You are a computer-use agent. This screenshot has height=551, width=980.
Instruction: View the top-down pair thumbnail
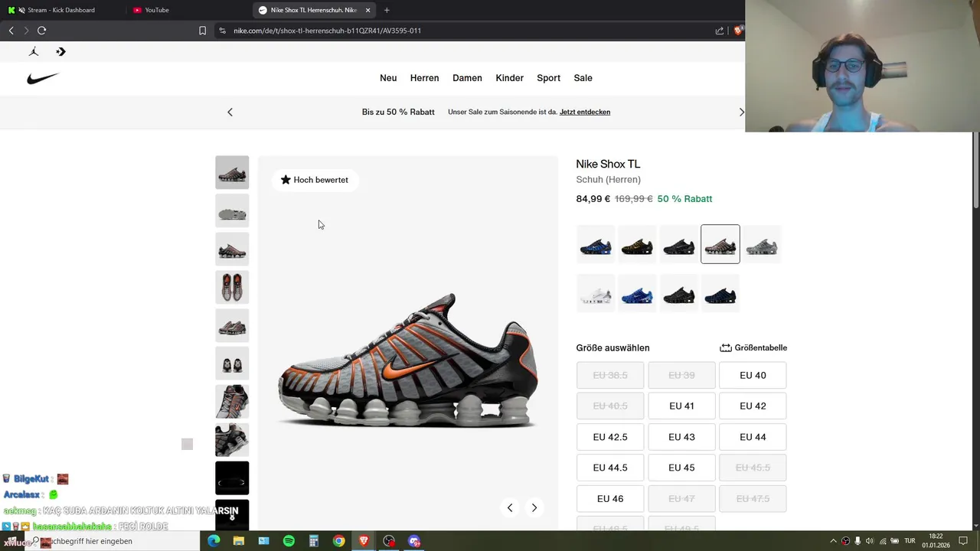point(232,287)
